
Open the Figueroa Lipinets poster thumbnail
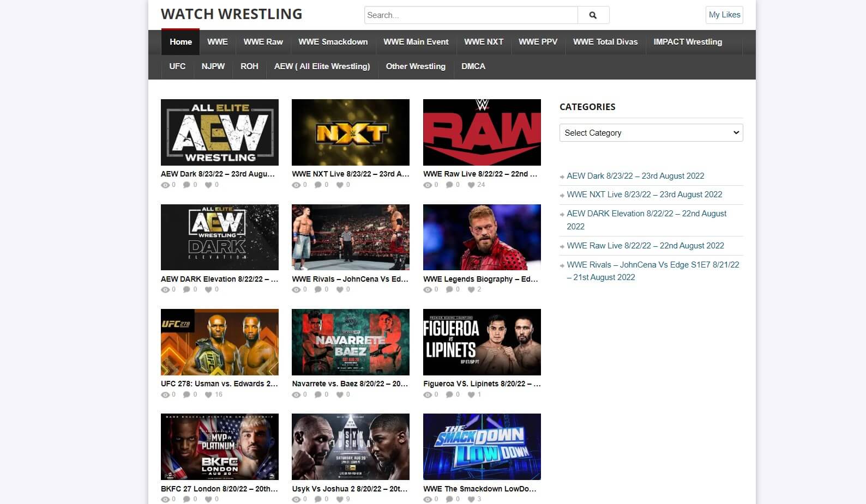[x=482, y=342]
